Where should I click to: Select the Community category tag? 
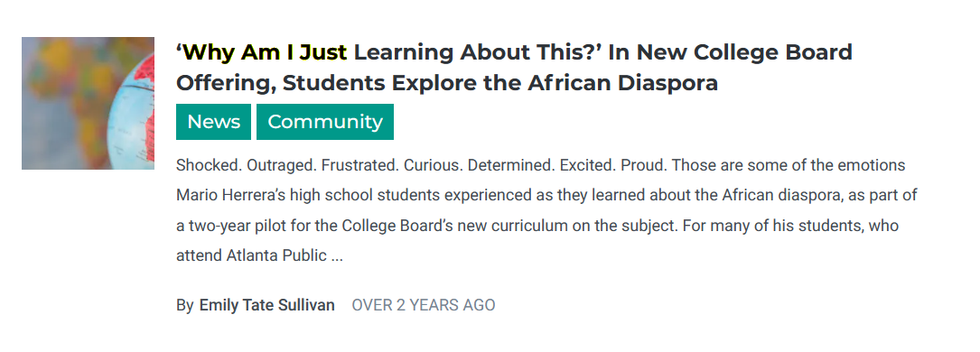pyautogui.click(x=325, y=122)
